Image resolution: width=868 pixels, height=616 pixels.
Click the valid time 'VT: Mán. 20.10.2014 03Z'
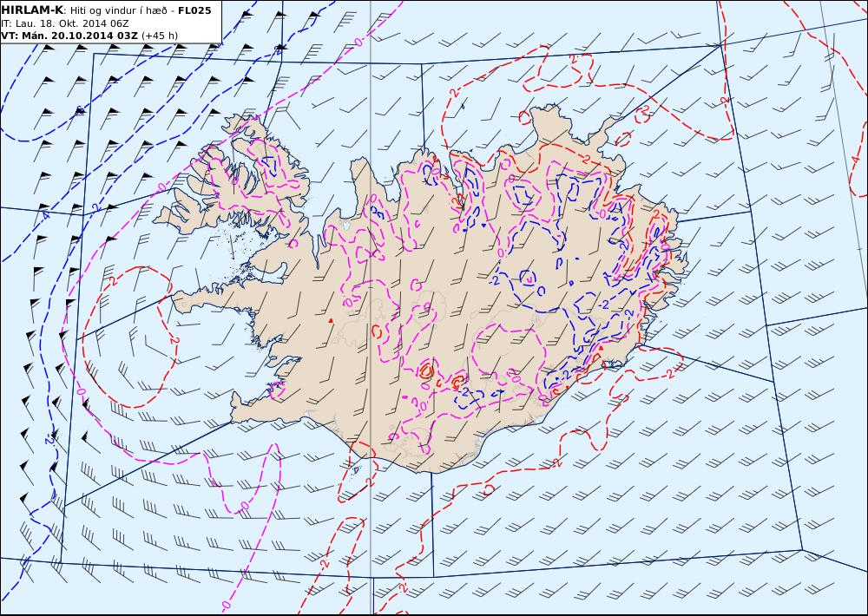(70, 36)
